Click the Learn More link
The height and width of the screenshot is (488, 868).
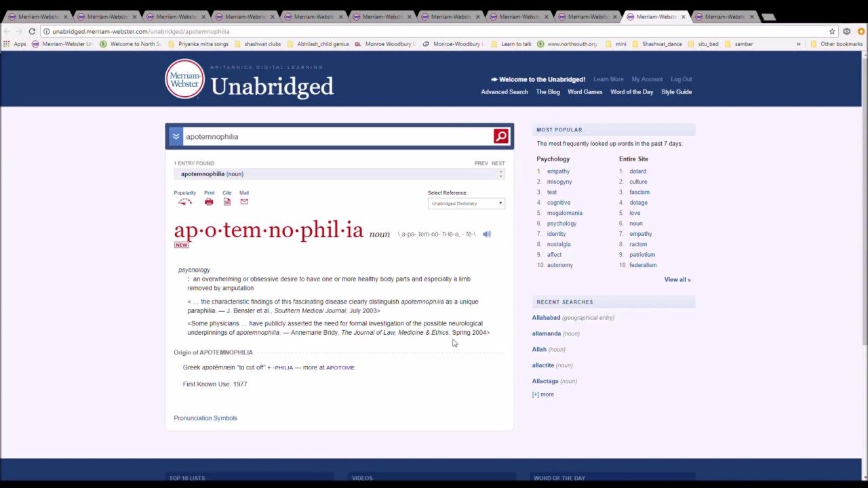pyautogui.click(x=608, y=79)
